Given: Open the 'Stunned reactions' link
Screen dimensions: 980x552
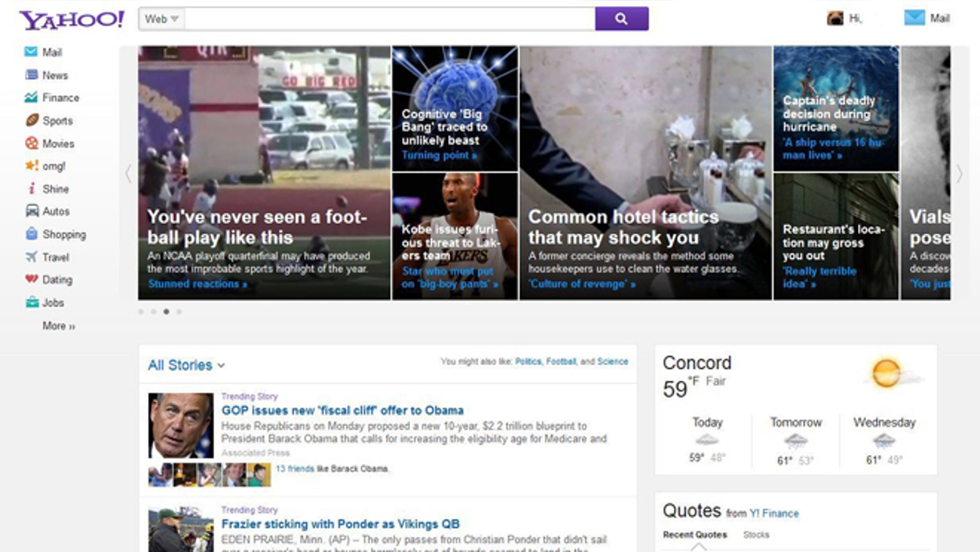Looking at the screenshot, I should pyautogui.click(x=197, y=284).
